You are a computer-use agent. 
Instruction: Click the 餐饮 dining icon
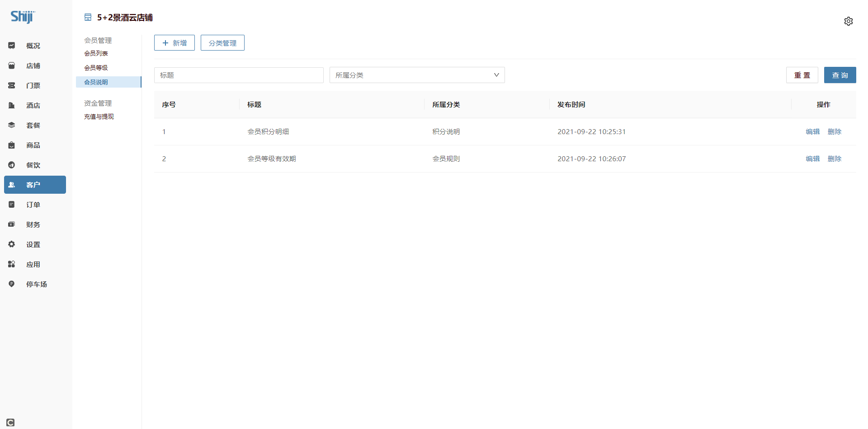tap(12, 165)
